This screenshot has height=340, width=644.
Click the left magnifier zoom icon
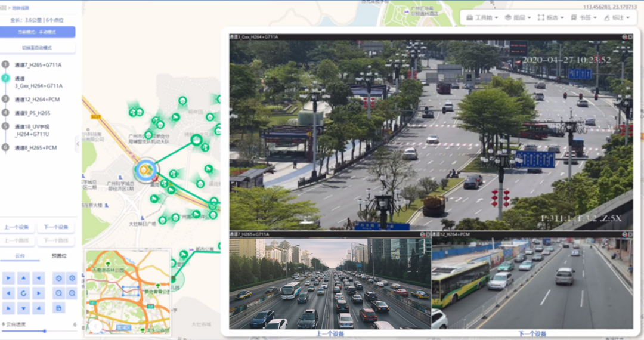[58, 293]
